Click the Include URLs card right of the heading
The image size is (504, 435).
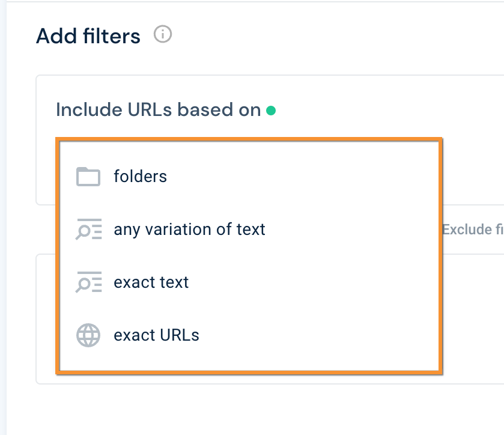(x=390, y=110)
